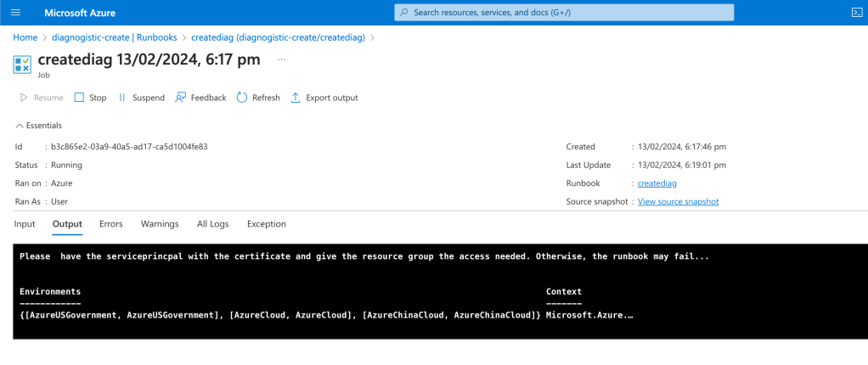Click the Export output button label

(332, 98)
